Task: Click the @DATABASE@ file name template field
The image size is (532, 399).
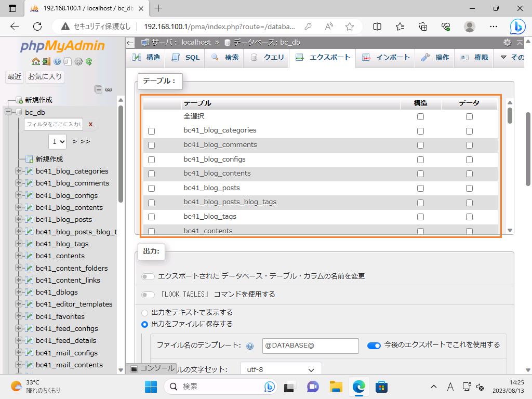Action: (310, 345)
